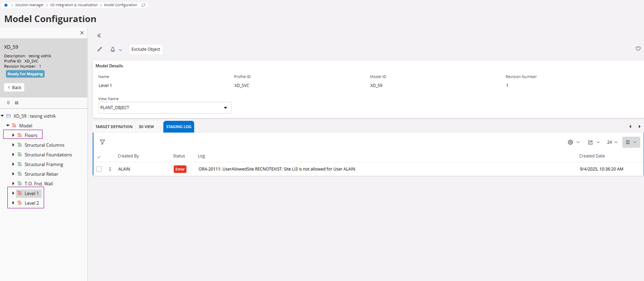This screenshot has height=281, width=644.
Task: Expand the Floors tree node
Action: [14, 135]
